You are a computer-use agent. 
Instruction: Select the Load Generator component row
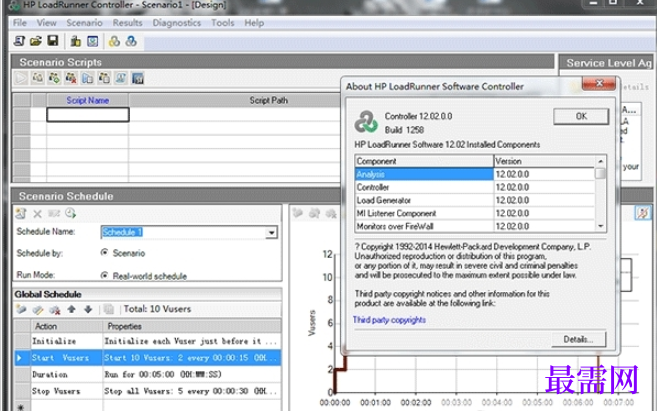[x=475, y=200]
